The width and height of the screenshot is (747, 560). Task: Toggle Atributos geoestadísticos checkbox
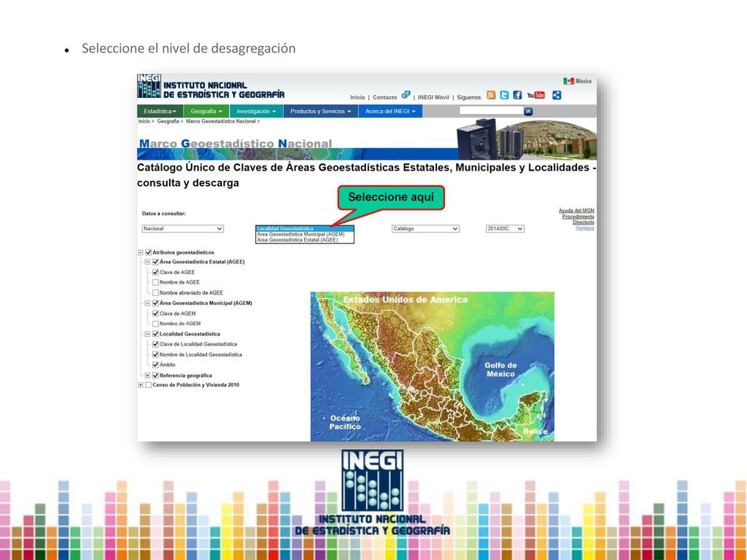pos(148,252)
